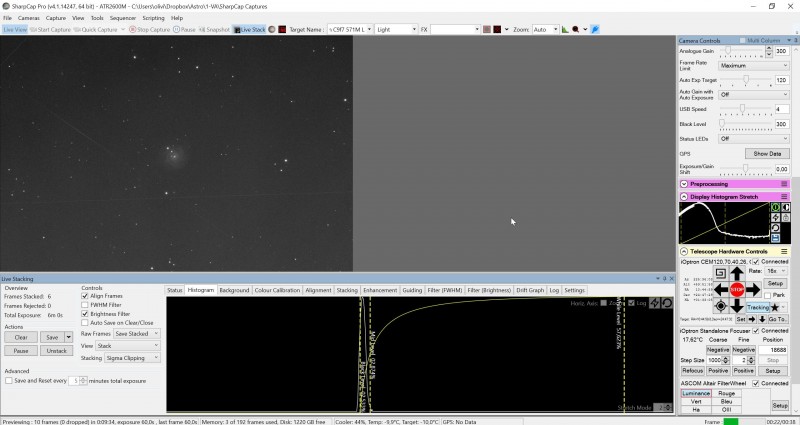This screenshot has width=800, height=425.
Task: Open the mount Rate dropdown showing 16x
Action: point(776,271)
